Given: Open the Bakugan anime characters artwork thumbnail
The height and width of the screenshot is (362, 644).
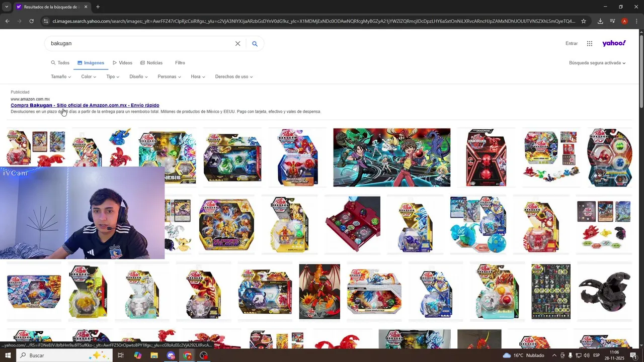Looking at the screenshot, I should (x=392, y=157).
